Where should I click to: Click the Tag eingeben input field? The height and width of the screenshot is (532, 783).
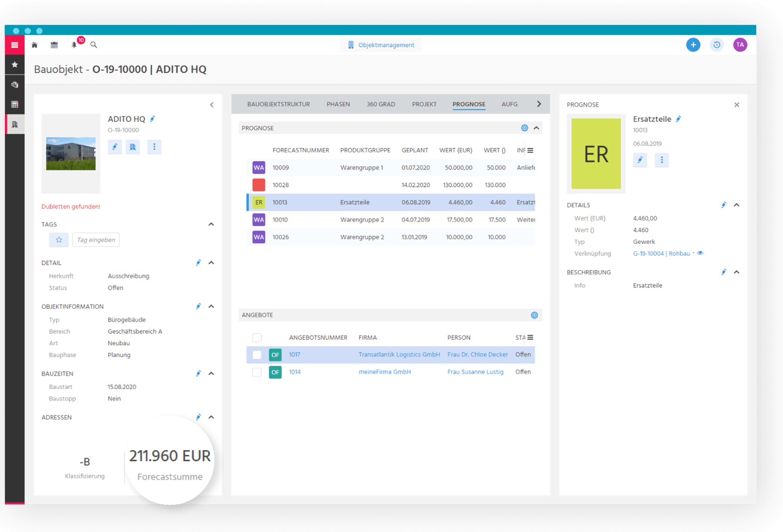tap(96, 240)
